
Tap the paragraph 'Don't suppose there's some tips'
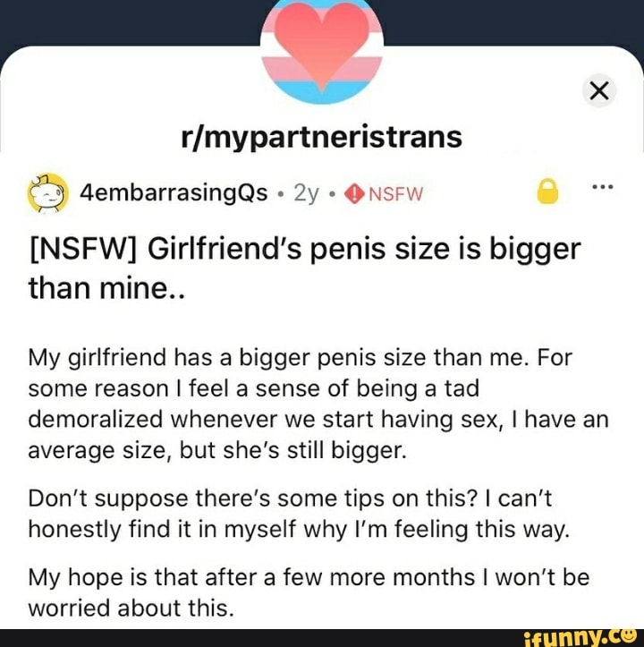click(x=299, y=514)
